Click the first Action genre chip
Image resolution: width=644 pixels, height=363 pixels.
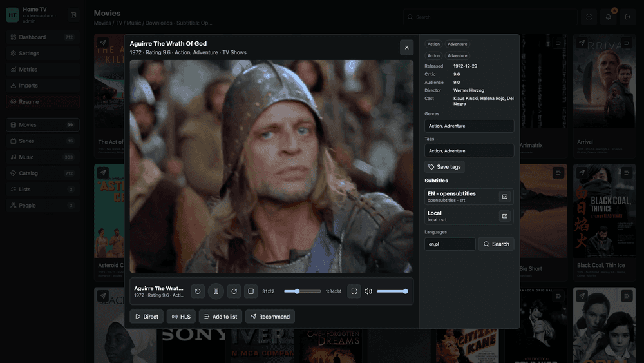click(x=433, y=44)
